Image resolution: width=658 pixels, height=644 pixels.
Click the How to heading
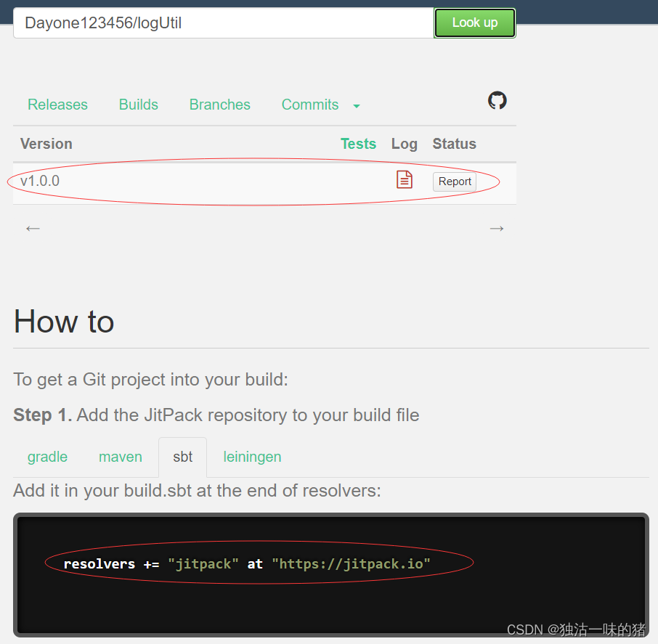(x=64, y=322)
